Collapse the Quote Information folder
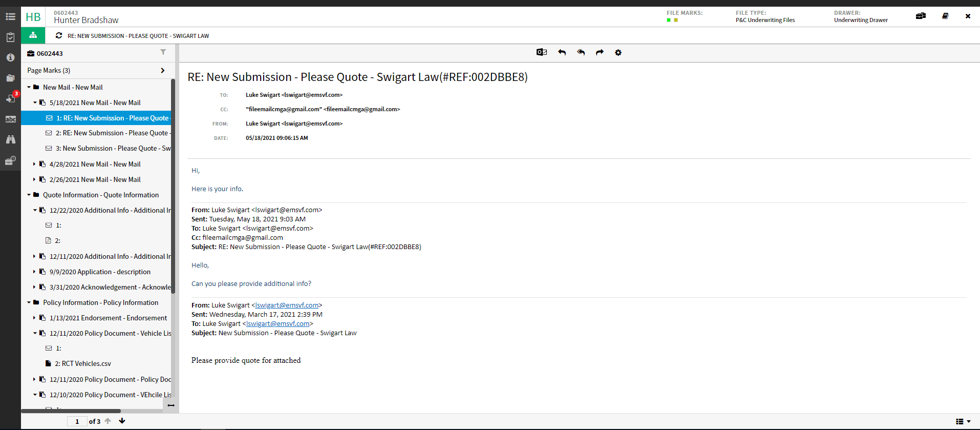 coord(29,195)
